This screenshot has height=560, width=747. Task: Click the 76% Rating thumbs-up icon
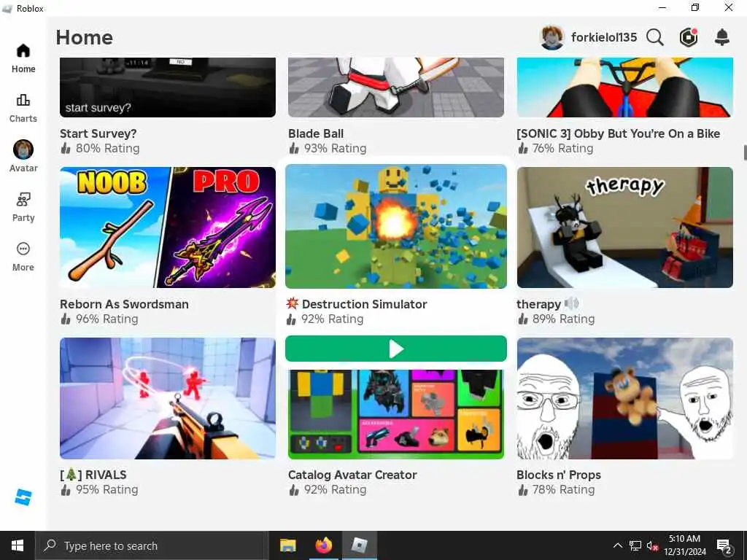tap(522, 148)
